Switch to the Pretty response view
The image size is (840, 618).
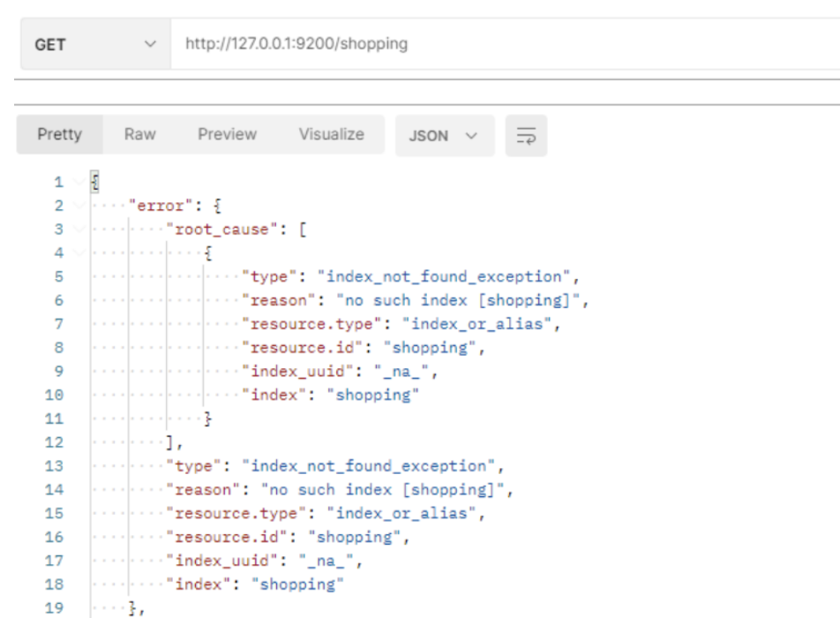[x=59, y=135]
